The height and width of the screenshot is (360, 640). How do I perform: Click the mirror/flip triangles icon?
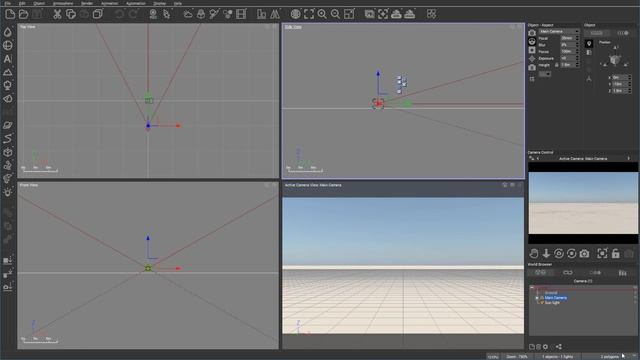(x=275, y=14)
